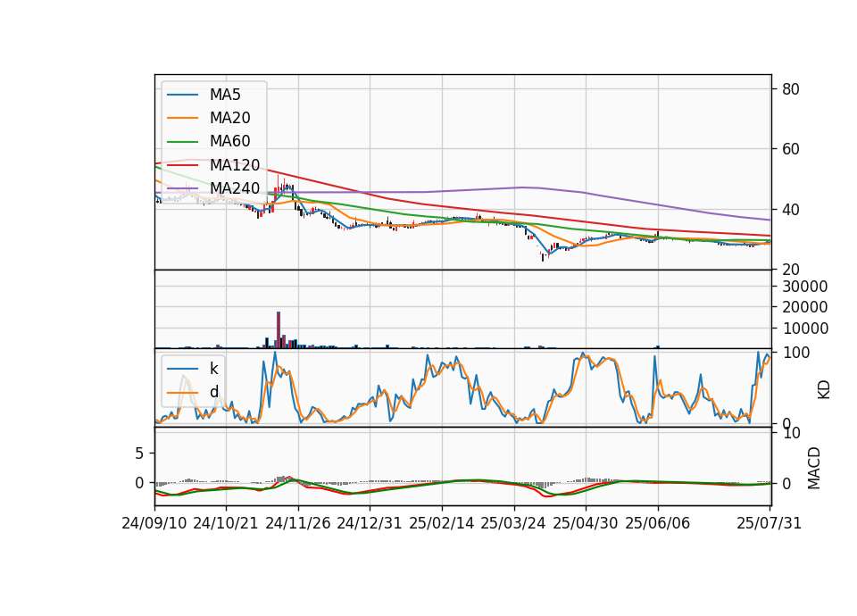Click the date label 24/11/26
857x616 pixels.
pos(298,523)
